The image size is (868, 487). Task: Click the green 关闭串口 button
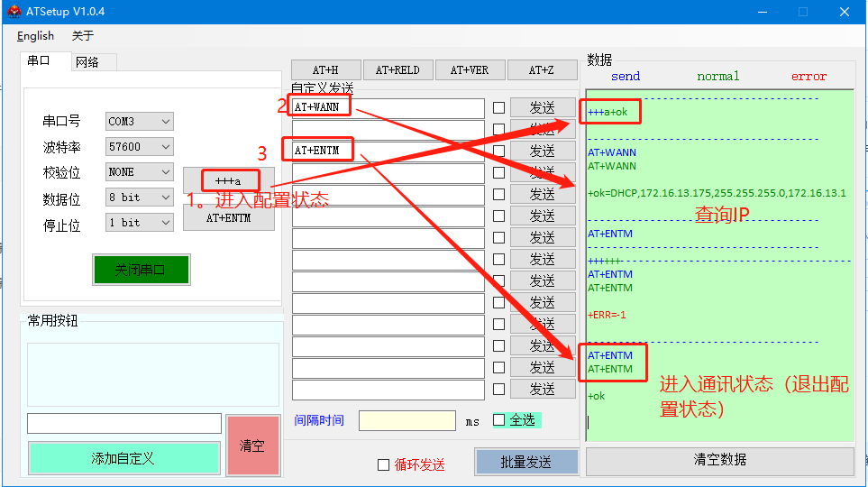141,270
